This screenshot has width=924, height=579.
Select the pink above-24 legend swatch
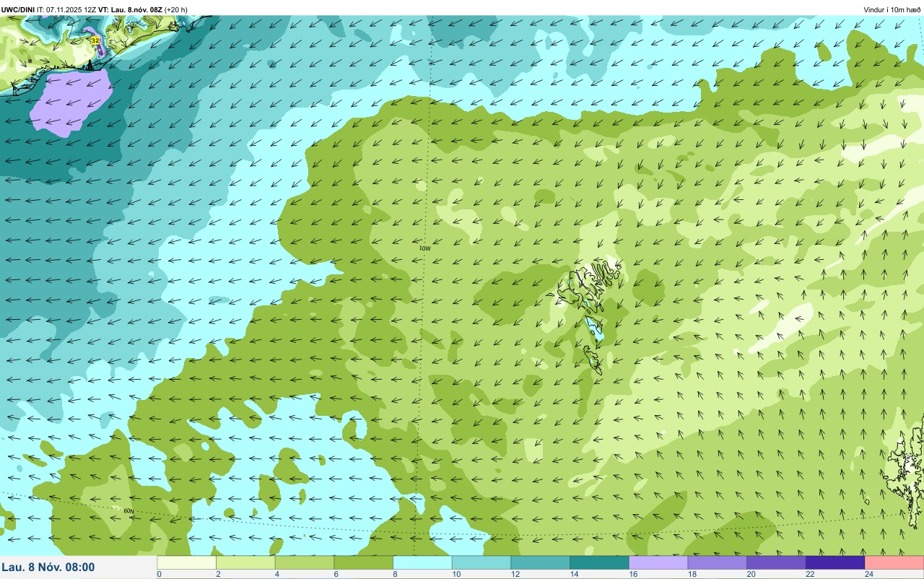[x=894, y=562]
